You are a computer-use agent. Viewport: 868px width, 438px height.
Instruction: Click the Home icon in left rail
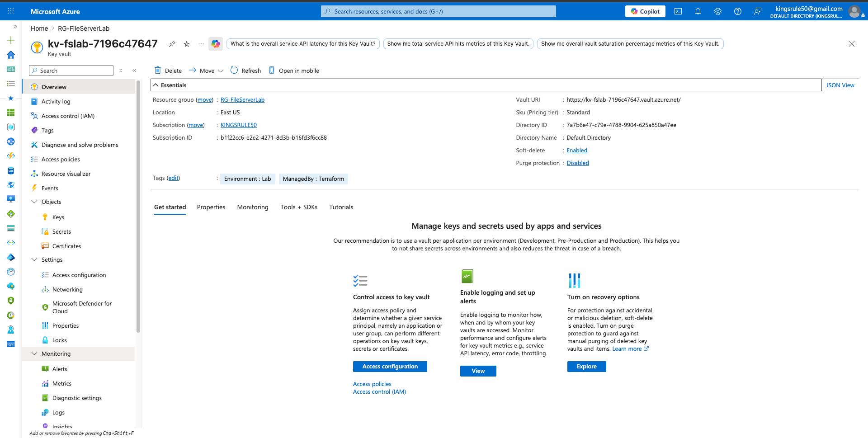pyautogui.click(x=11, y=55)
